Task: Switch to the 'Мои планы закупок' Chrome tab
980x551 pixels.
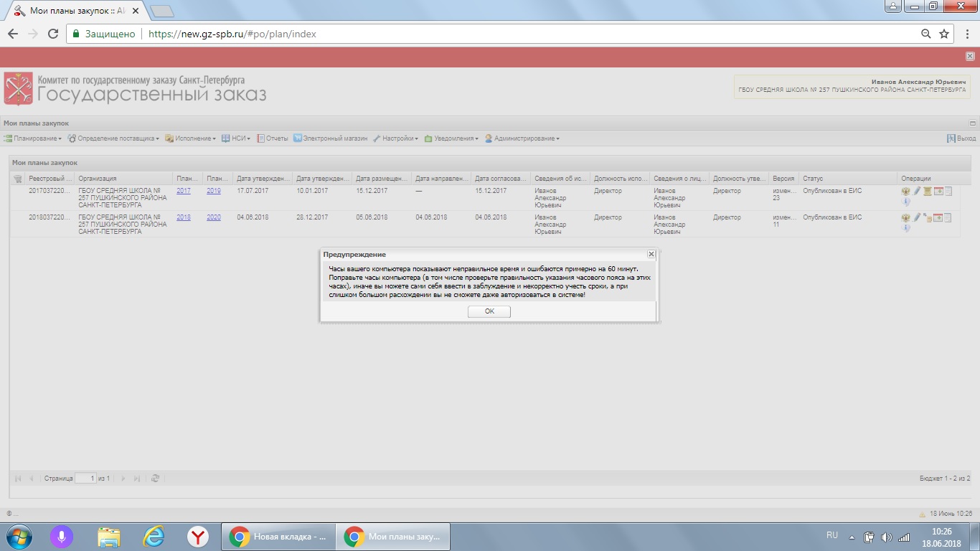Action: click(x=77, y=11)
